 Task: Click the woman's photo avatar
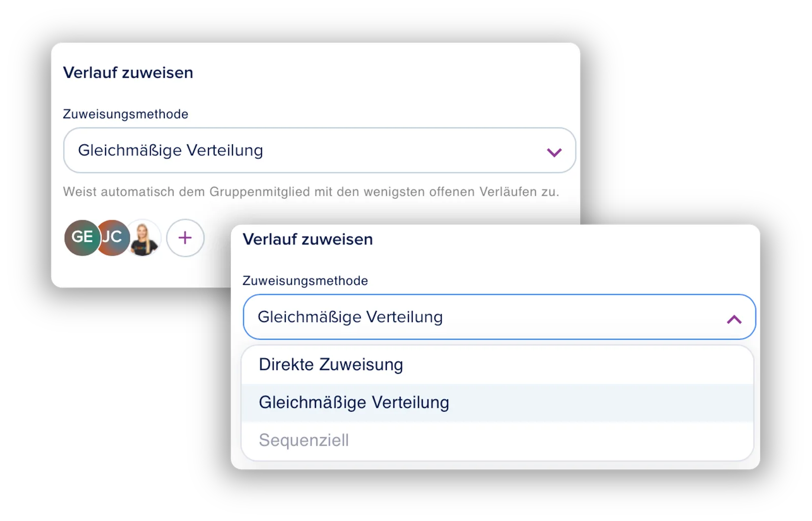click(144, 237)
